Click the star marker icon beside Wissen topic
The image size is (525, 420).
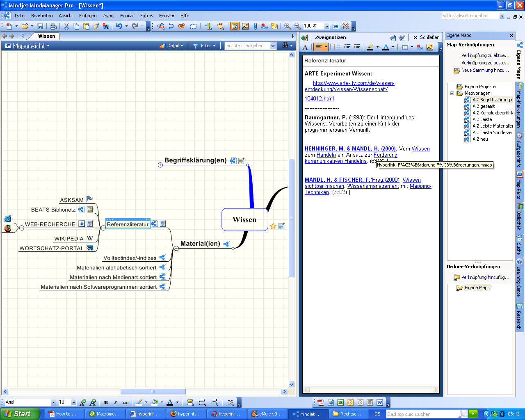point(273,226)
